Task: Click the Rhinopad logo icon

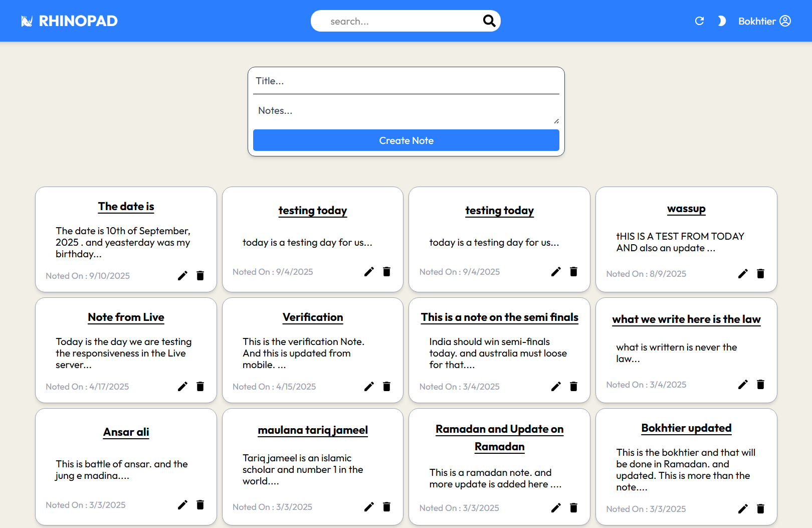Action: click(27, 21)
